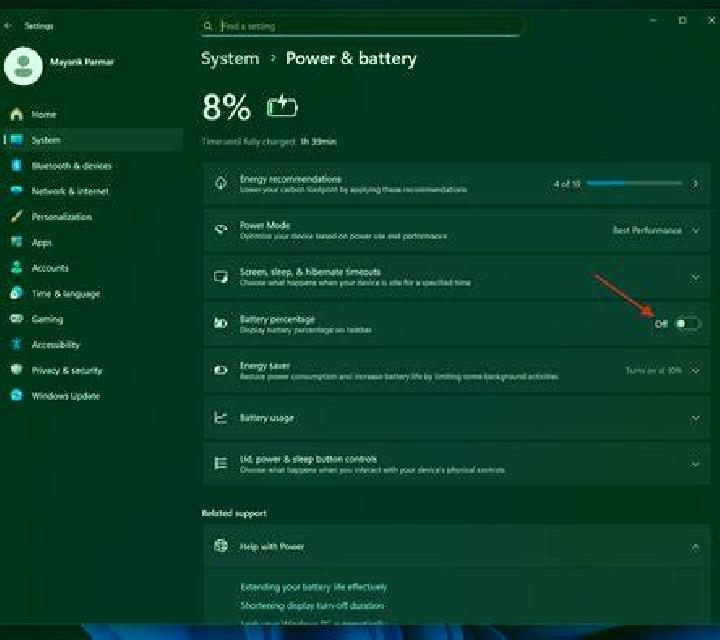
Task: Click the Gaming controller icon
Action: pos(17,318)
